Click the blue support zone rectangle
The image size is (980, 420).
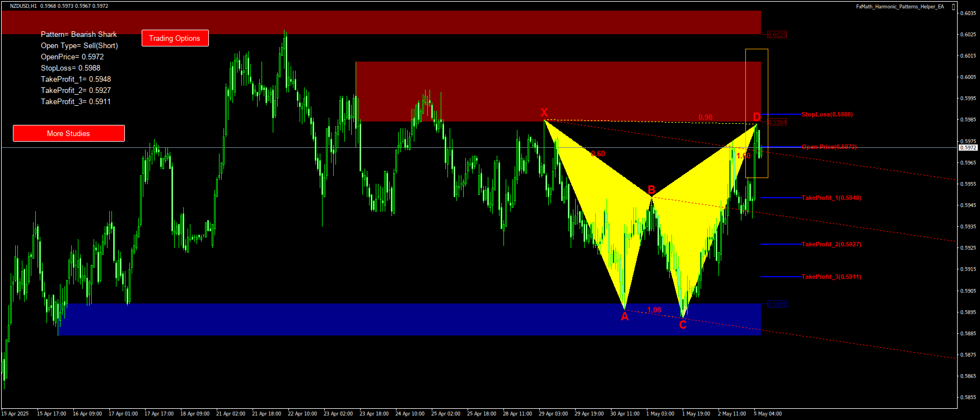392,320
